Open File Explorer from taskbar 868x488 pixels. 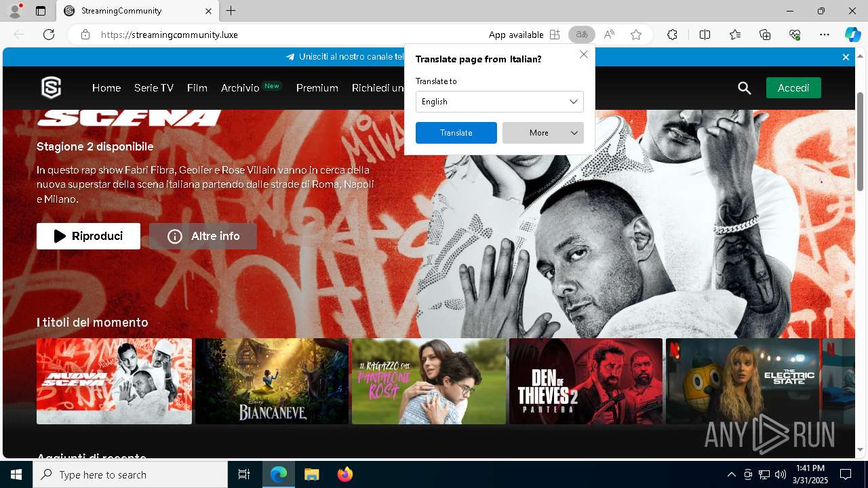pos(311,474)
